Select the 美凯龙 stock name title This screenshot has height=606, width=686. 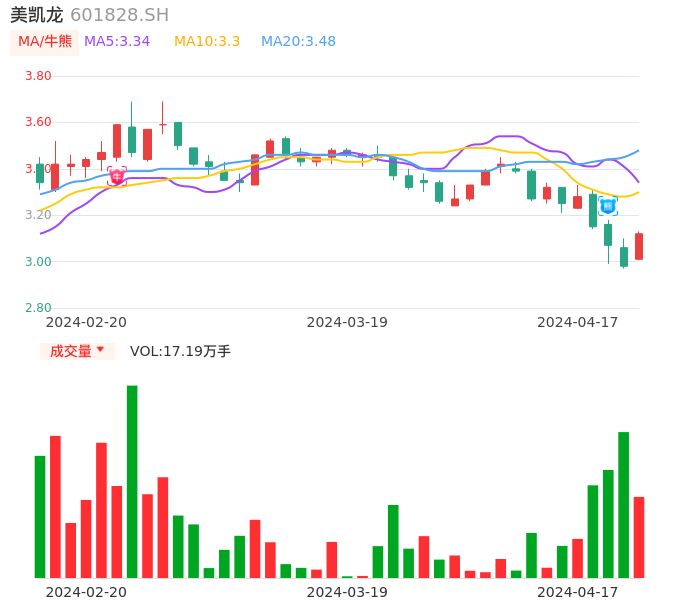(x=36, y=15)
